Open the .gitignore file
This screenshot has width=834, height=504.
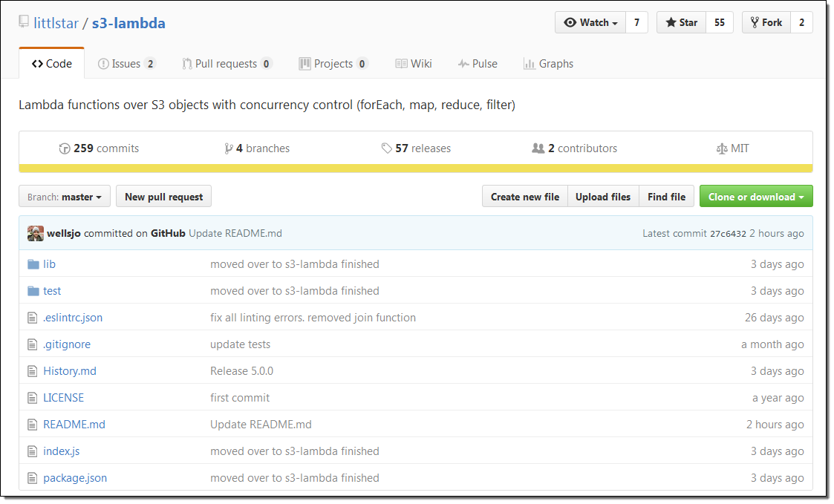[x=67, y=344]
